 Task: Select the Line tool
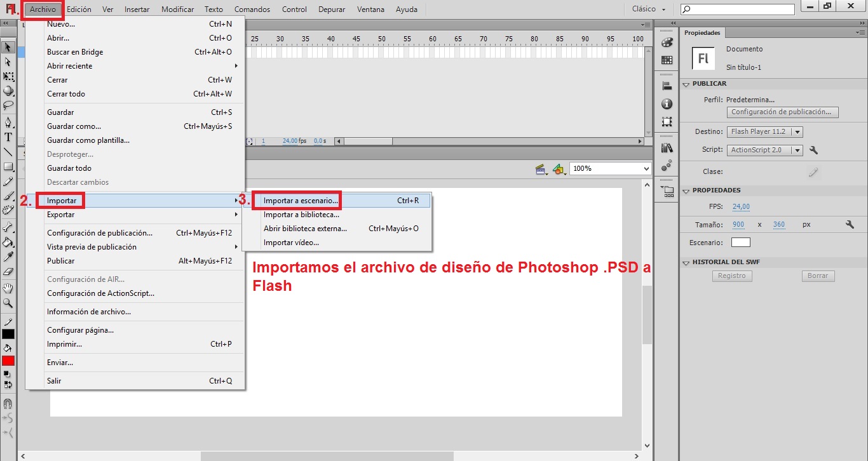[x=8, y=152]
